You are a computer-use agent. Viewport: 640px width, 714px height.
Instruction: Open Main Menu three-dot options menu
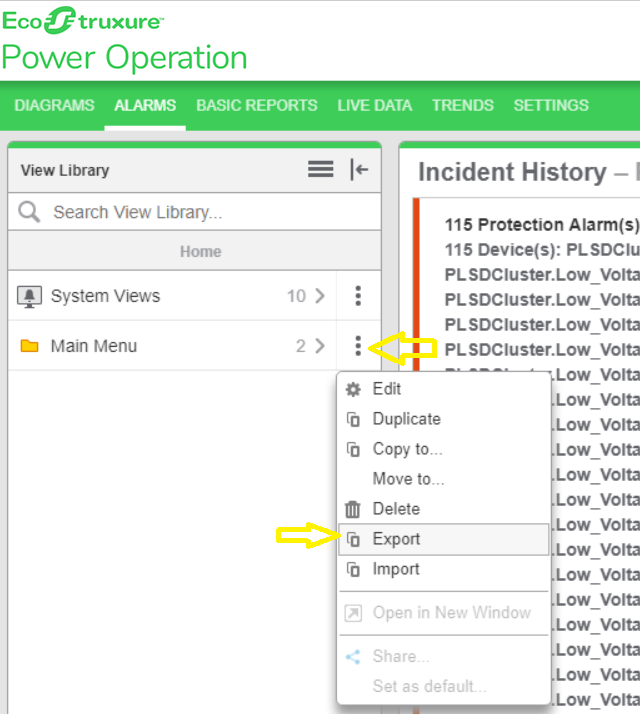coord(358,346)
